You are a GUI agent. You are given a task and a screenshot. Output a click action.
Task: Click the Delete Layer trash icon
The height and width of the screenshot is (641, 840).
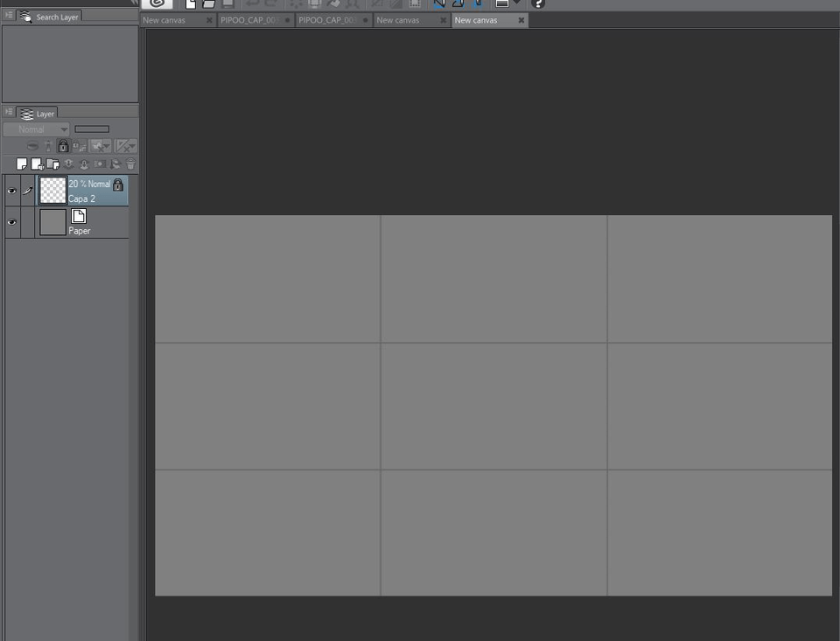(x=130, y=164)
